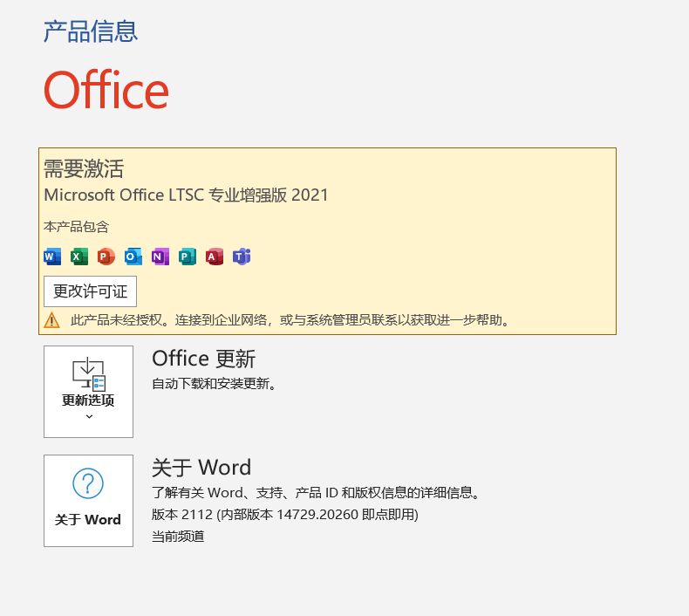Click the orange warning triangle icon
This screenshot has width=689, height=616.
(51, 320)
